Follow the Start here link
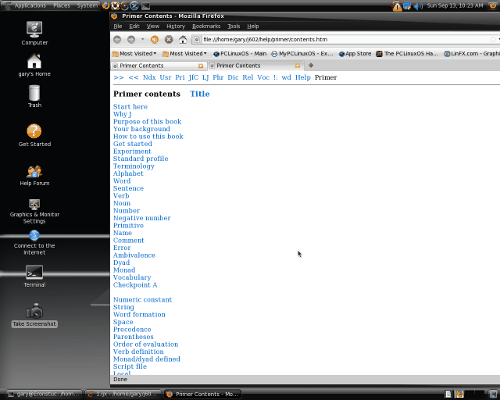 [130, 107]
